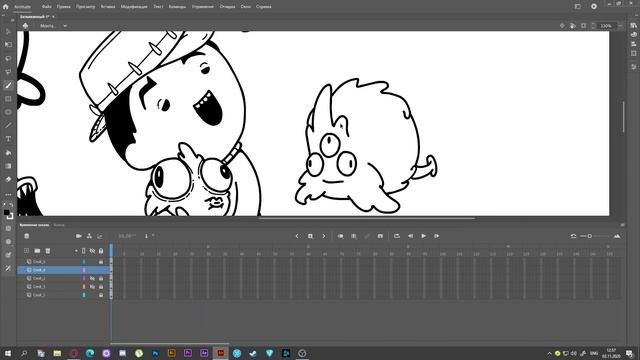Open the Файл menu
This screenshot has height=360, width=640.
pyautogui.click(x=47, y=7)
